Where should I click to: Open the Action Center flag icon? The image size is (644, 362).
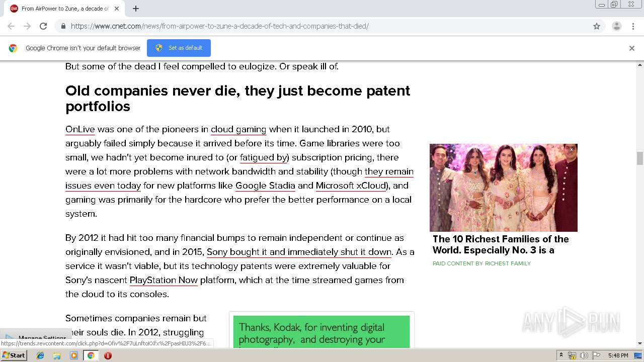tap(596, 355)
